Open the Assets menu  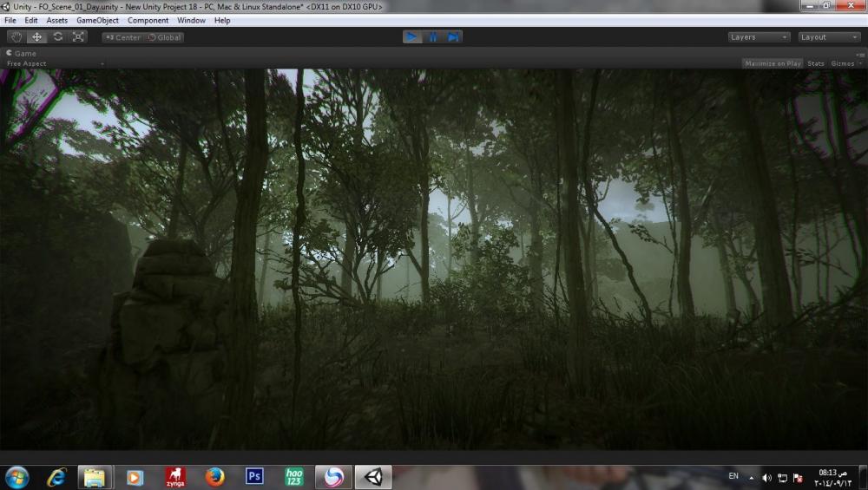click(56, 20)
